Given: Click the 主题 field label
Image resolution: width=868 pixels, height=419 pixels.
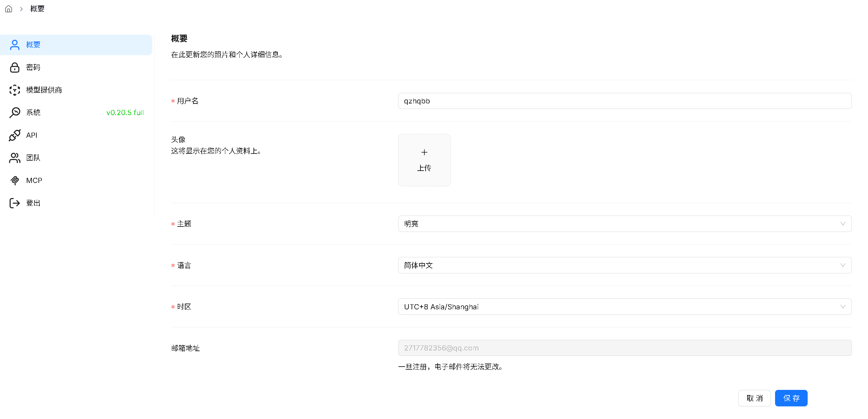Looking at the screenshot, I should 184,224.
